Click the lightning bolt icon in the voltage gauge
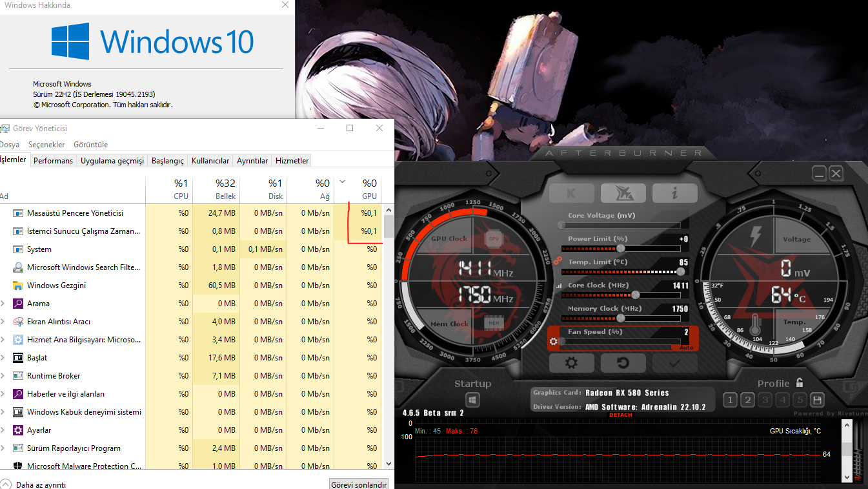The width and height of the screenshot is (868, 489). coord(756,236)
